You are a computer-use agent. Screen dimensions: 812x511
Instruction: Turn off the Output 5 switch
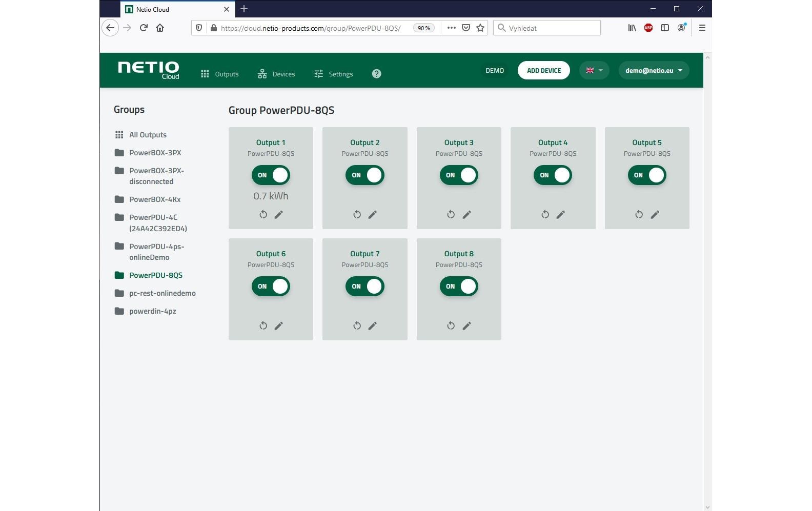coord(647,175)
